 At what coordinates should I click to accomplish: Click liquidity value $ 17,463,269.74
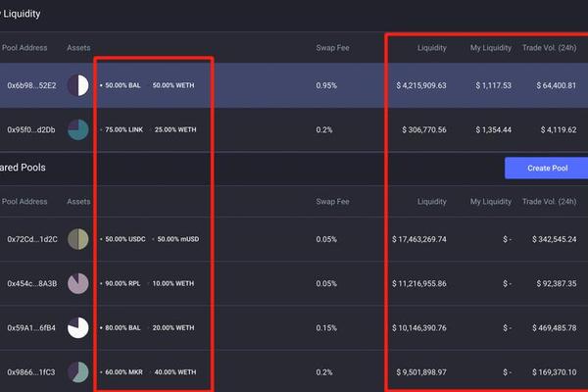(419, 239)
